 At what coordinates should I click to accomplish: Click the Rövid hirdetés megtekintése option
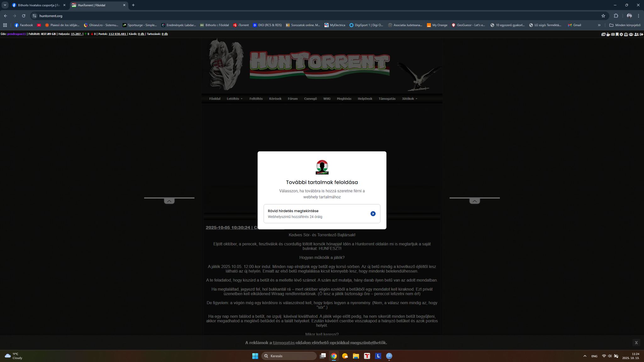click(322, 214)
